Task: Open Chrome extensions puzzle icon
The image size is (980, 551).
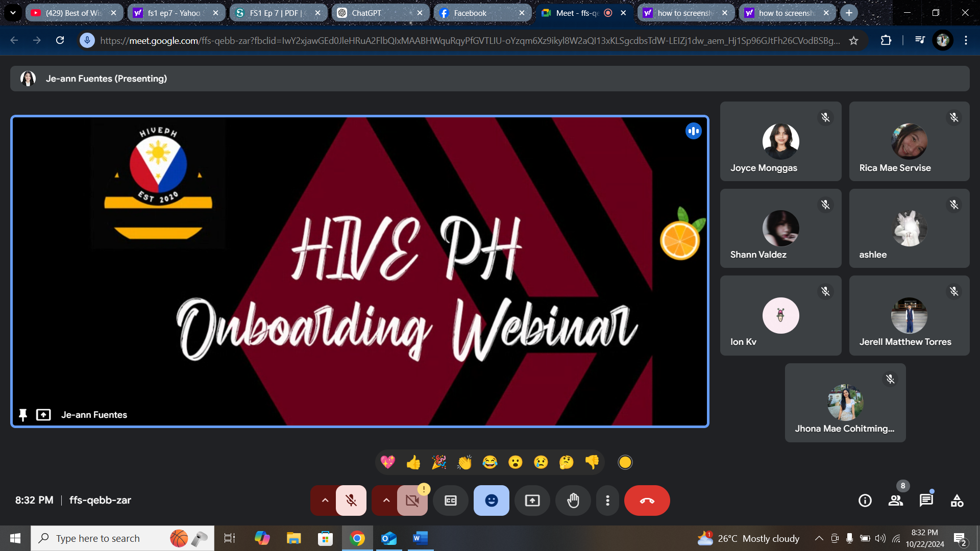Action: (x=886, y=40)
